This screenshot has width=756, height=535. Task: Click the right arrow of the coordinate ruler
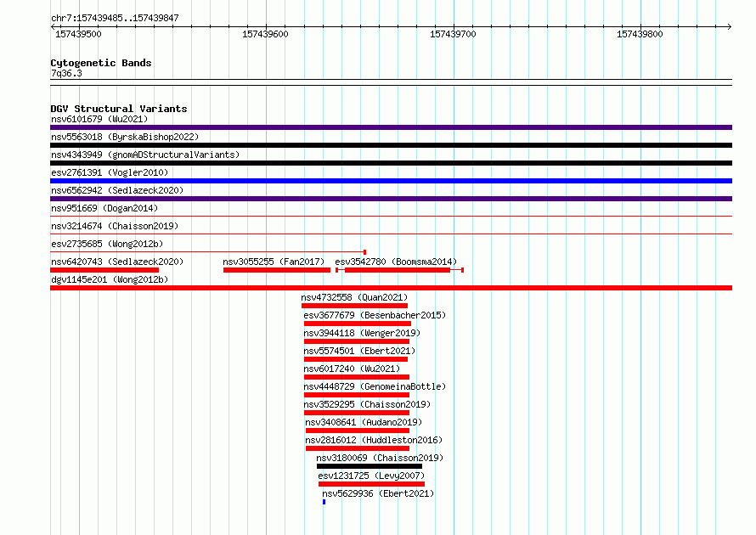730,26
